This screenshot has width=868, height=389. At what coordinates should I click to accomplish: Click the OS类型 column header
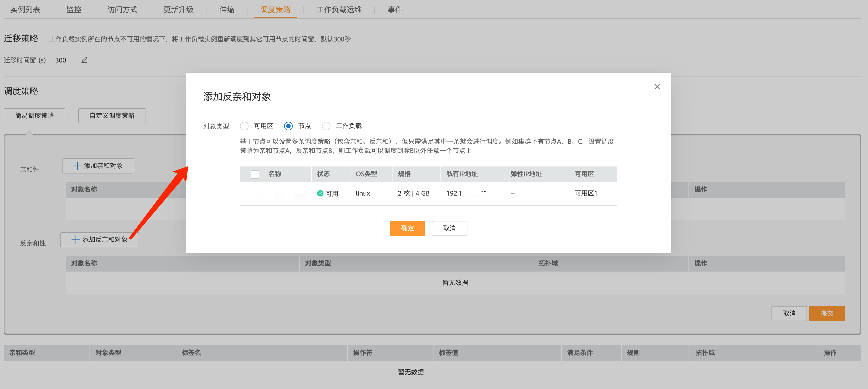[x=366, y=174]
